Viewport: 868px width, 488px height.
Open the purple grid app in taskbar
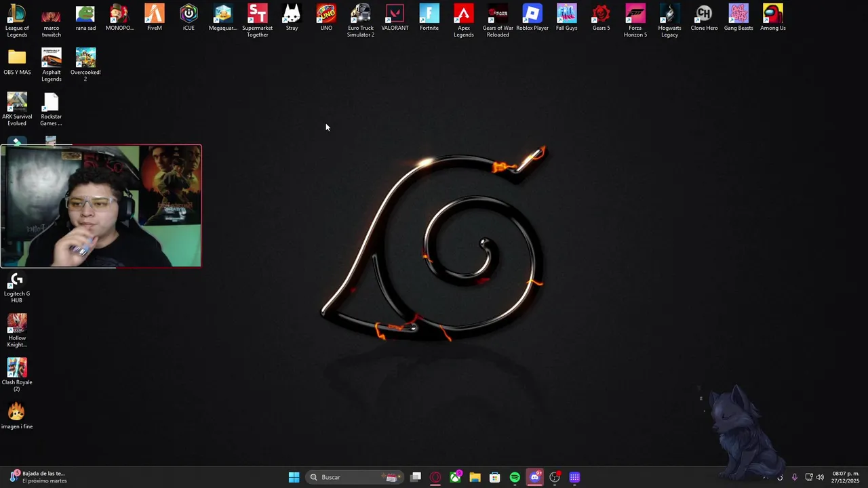click(x=574, y=477)
